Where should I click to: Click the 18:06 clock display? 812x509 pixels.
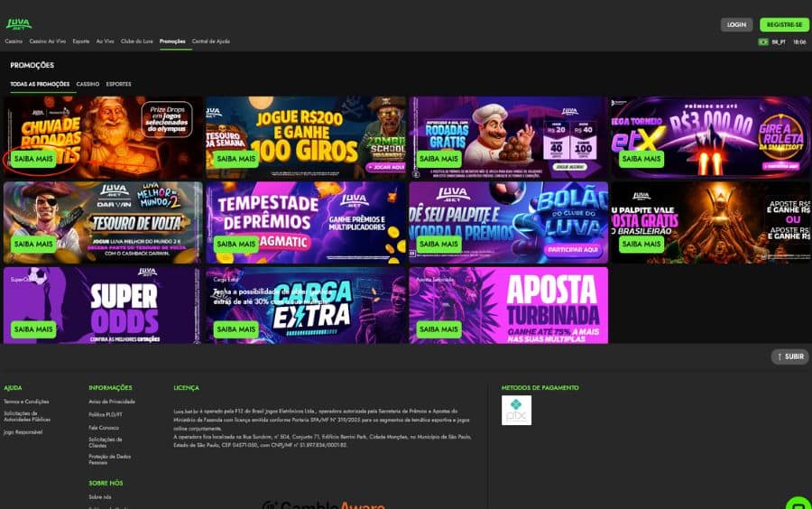tap(799, 42)
